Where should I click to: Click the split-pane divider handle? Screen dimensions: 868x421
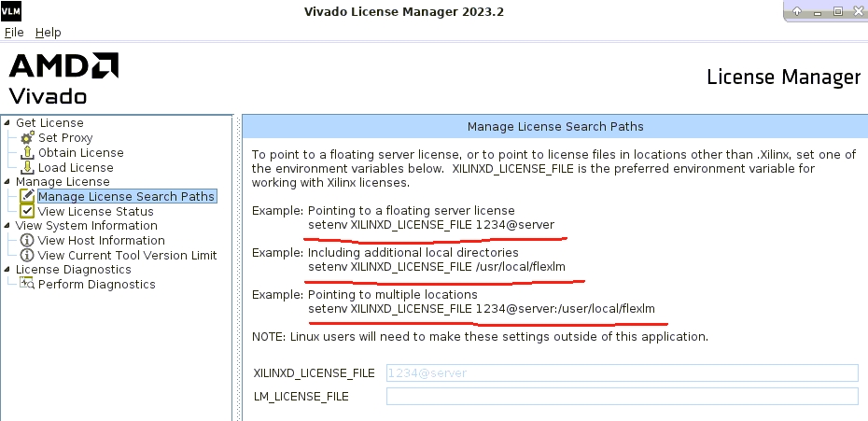point(238,268)
